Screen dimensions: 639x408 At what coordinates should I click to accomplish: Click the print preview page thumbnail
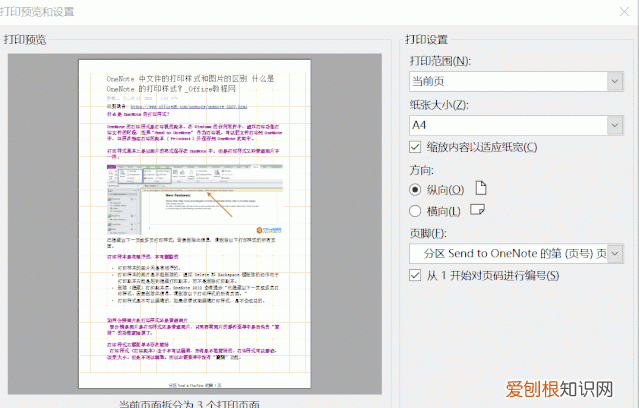coord(194,224)
